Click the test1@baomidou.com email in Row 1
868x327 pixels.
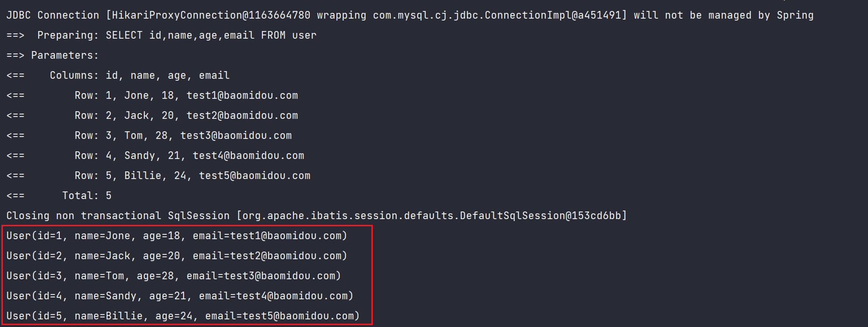[242, 95]
